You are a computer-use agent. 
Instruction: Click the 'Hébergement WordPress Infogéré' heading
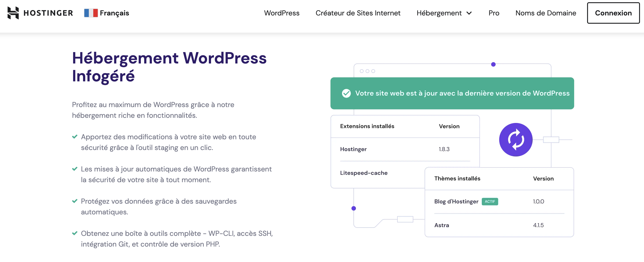169,67
